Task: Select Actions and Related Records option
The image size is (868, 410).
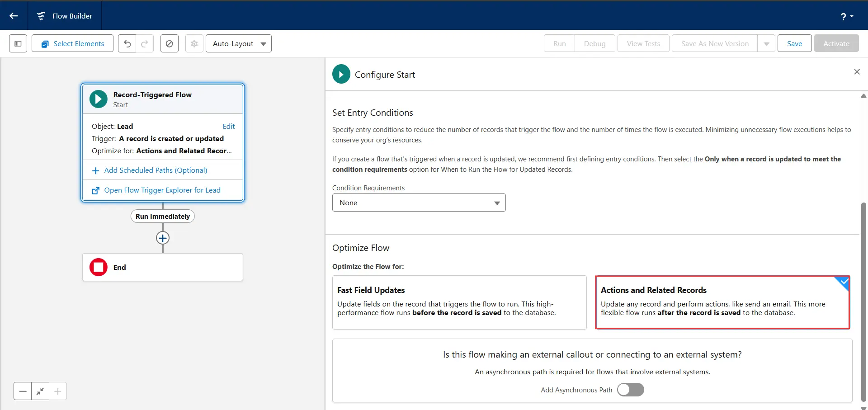Action: tap(722, 302)
